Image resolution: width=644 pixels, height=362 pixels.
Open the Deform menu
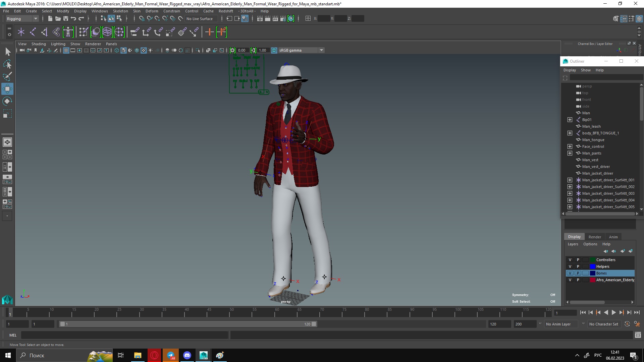[x=152, y=11]
